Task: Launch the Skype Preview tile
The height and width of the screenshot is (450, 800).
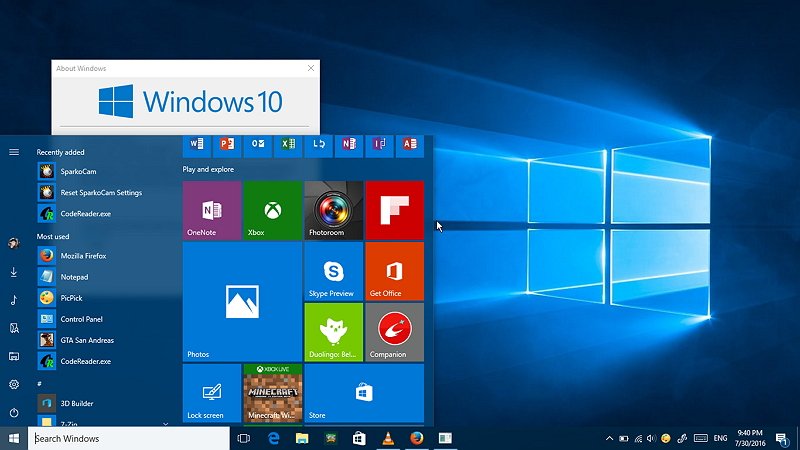Action: point(334,271)
